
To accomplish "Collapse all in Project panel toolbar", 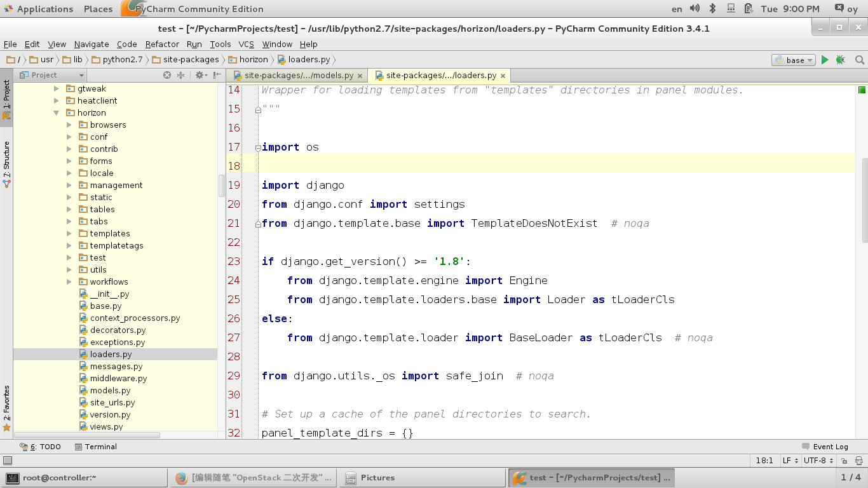I will pos(180,75).
